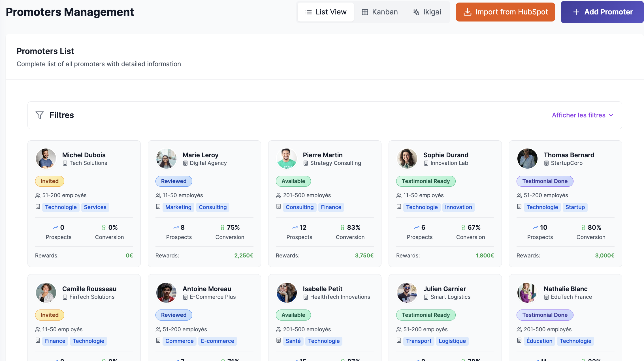Click Available badge on Pierre Martin card

click(x=293, y=181)
